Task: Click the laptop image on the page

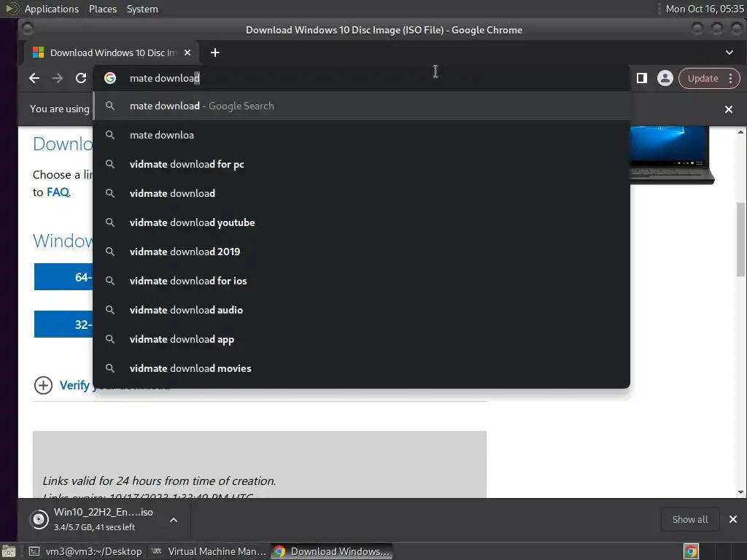Action: (x=672, y=155)
